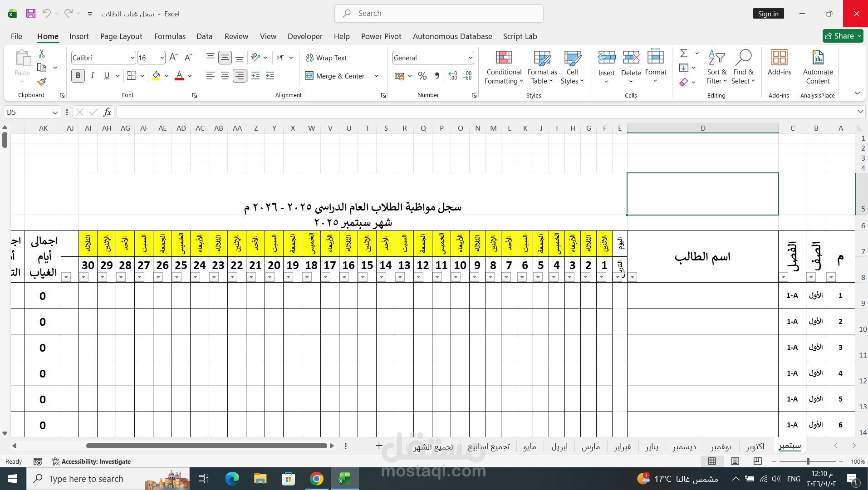The height and width of the screenshot is (490, 868).
Task: Toggle Bold formatting
Action: (78, 76)
